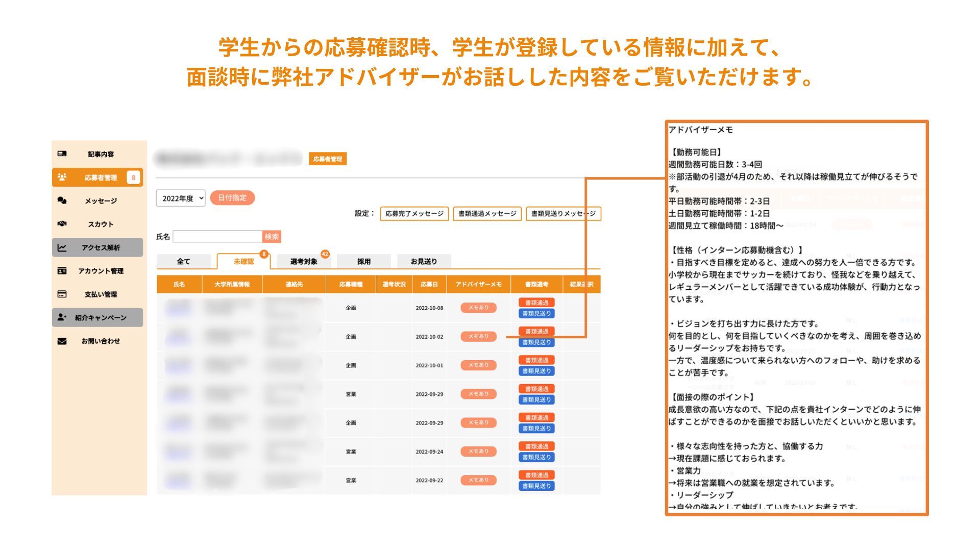Open the 2022年度 year dropdown

click(x=181, y=198)
